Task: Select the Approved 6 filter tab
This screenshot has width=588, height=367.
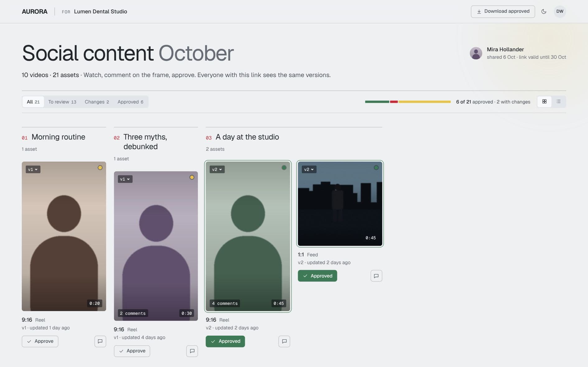Action: (x=130, y=102)
